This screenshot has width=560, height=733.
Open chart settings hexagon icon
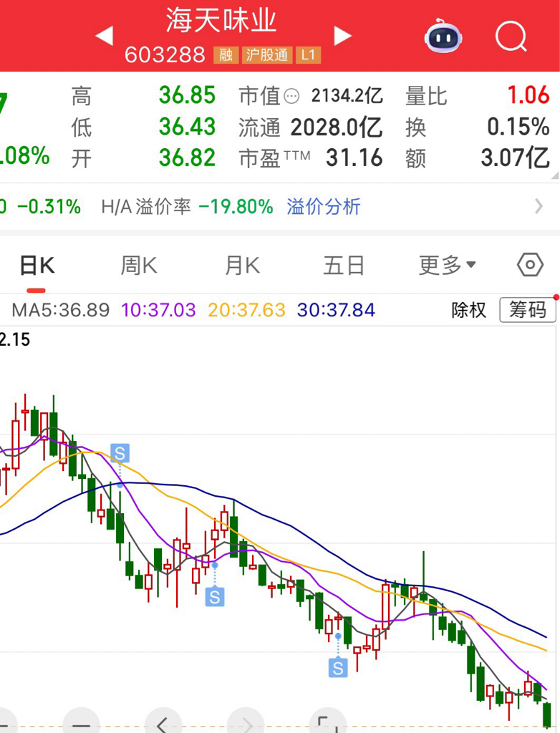point(530,265)
